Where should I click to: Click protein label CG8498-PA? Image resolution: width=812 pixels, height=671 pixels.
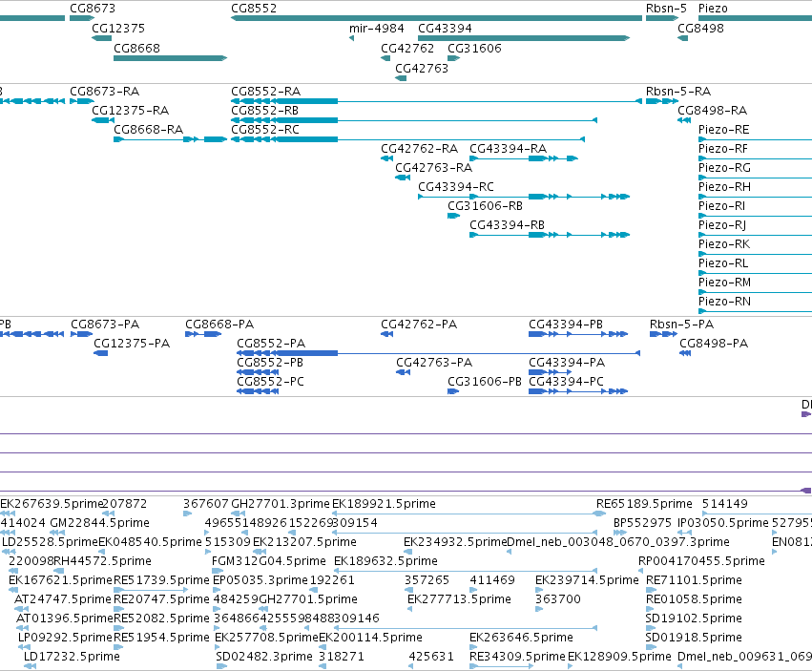(714, 344)
